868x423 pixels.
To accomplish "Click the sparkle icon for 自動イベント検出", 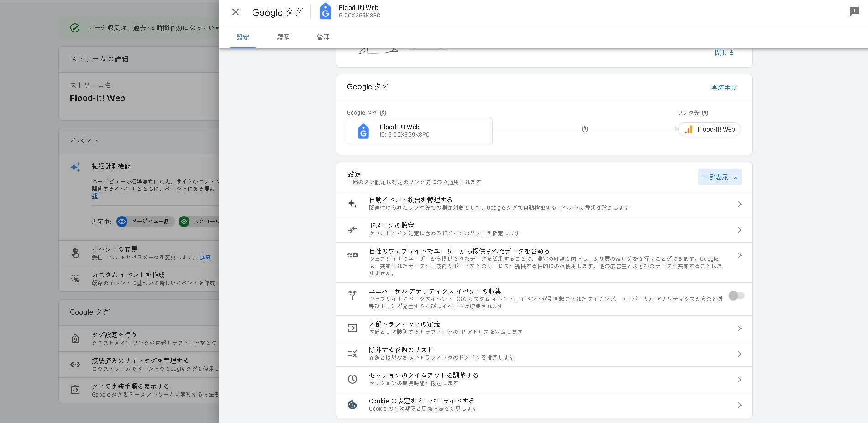I will click(x=352, y=204).
